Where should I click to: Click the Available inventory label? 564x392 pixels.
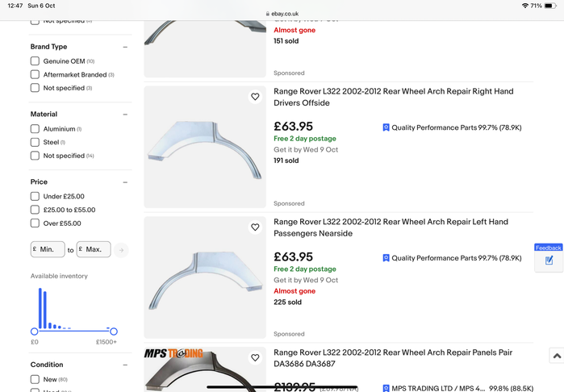click(x=59, y=276)
